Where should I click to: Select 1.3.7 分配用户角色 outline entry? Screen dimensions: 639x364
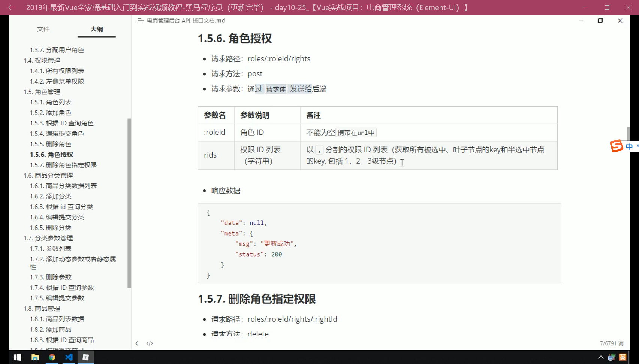(57, 50)
